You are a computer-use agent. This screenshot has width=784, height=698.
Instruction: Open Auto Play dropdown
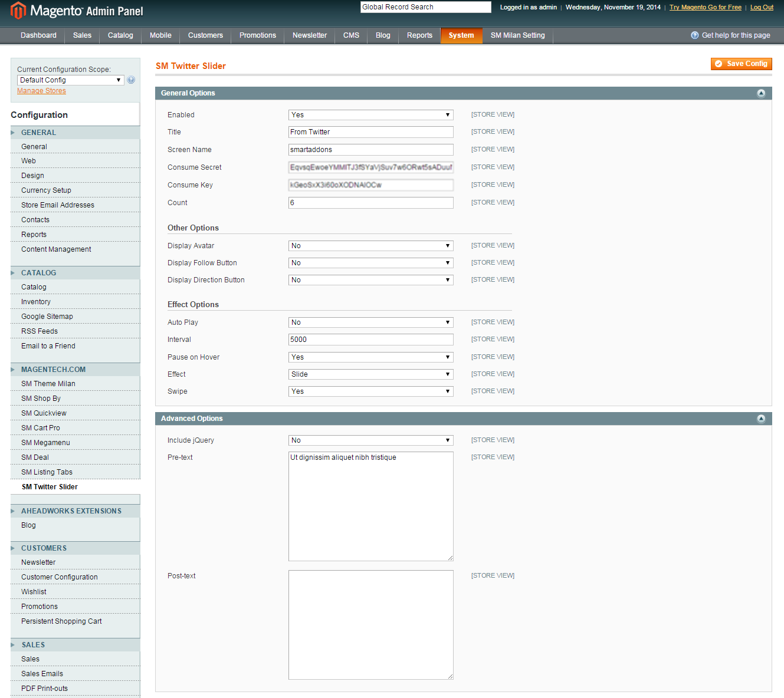coord(371,322)
